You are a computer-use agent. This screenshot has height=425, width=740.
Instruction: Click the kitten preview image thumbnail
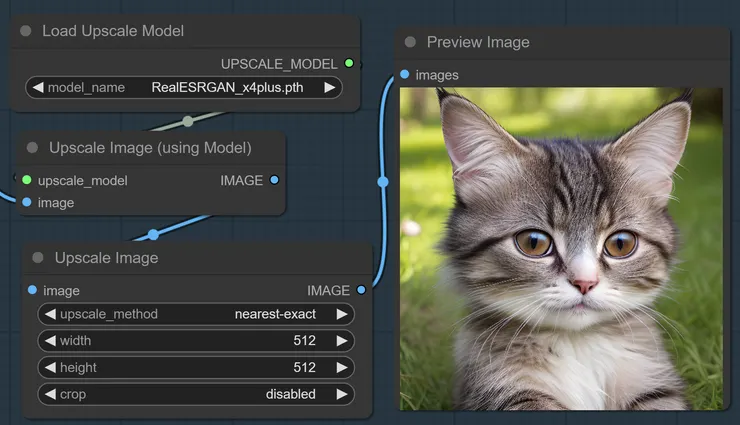click(x=561, y=249)
